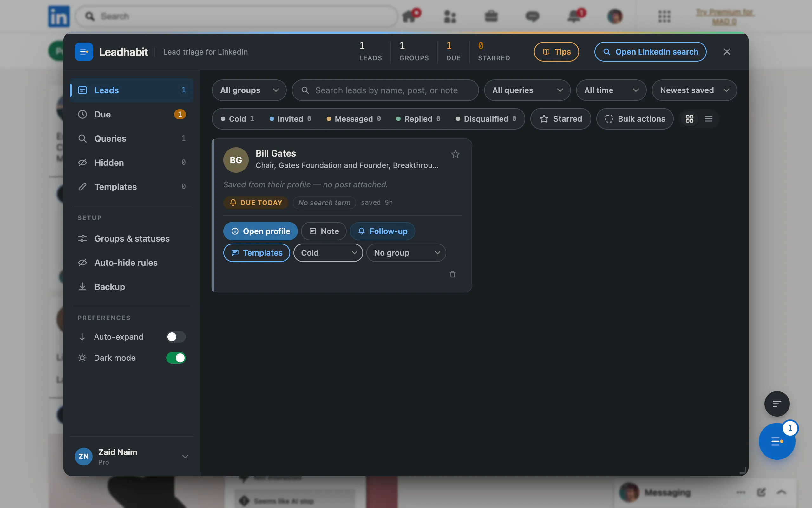
Task: Click the ZN user avatar
Action: click(83, 456)
